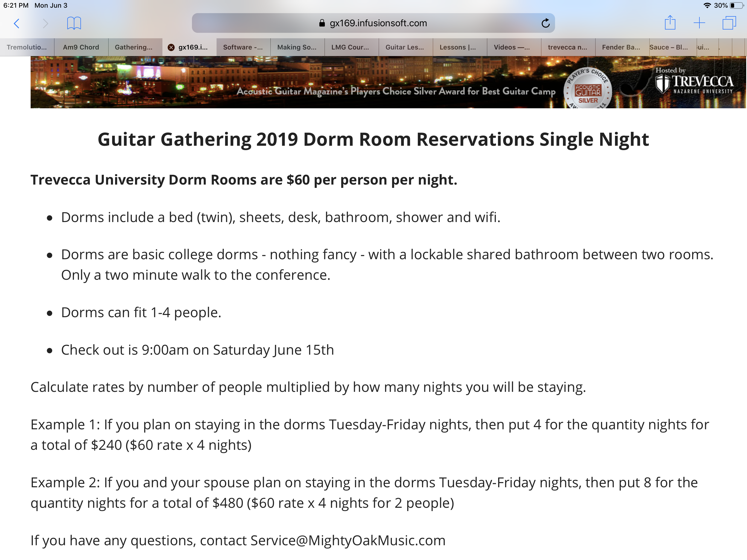The height and width of the screenshot is (560, 747).
Task: Click the Trevecca Nazarene University logo
Action: click(694, 81)
